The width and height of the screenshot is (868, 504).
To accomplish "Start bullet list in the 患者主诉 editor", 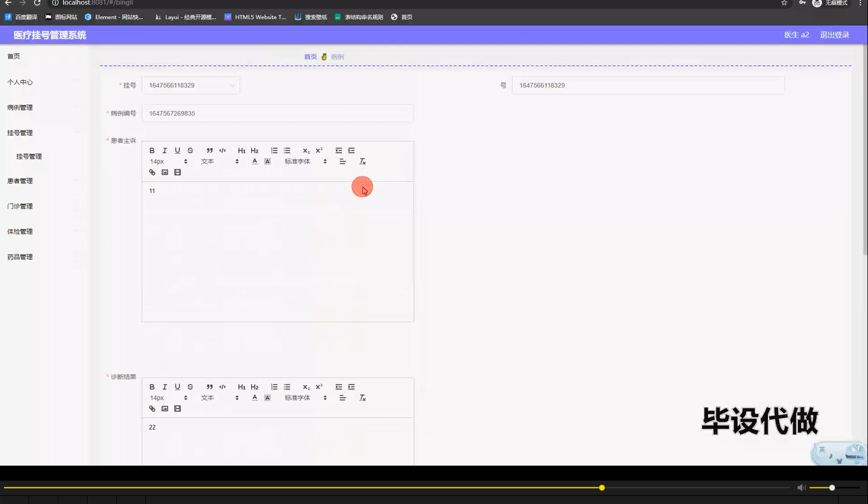I will click(x=287, y=151).
